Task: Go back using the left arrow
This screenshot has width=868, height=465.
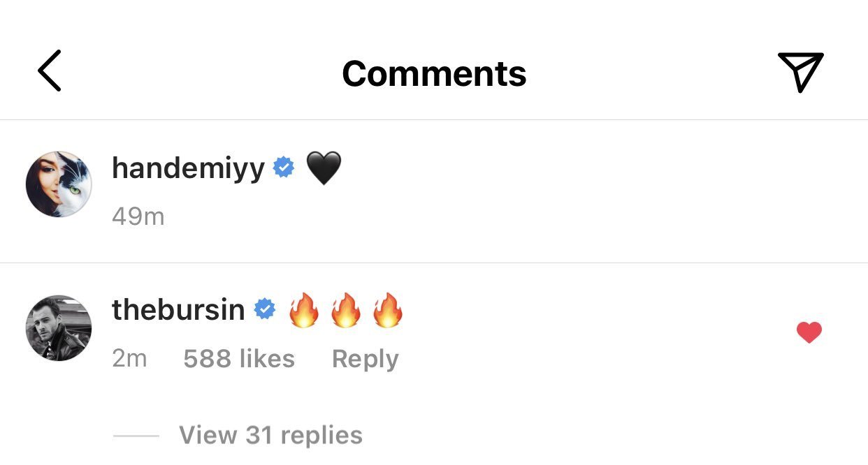Action: (50, 71)
